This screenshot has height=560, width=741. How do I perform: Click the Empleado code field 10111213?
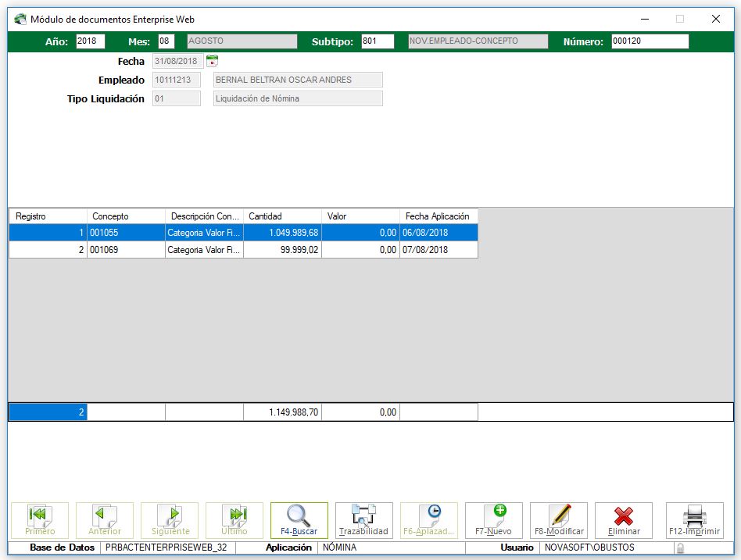click(x=177, y=80)
